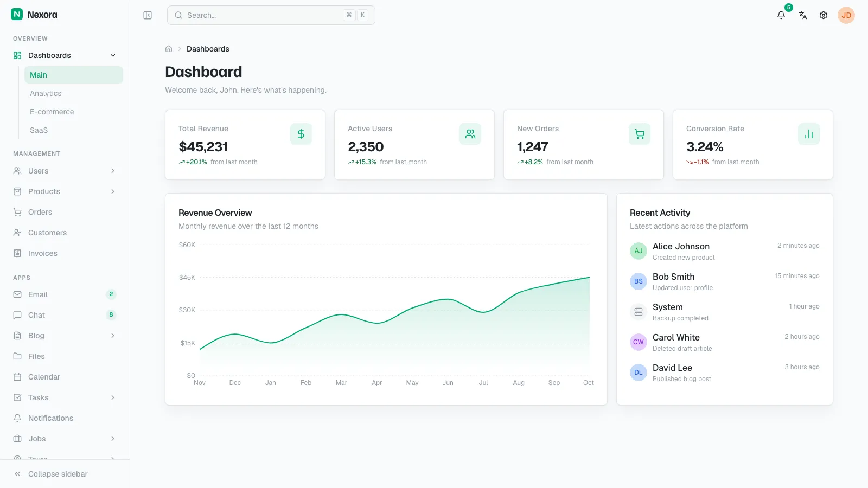Expand the Blog submenu chevron
Screen dimensions: 868x488
pyautogui.click(x=113, y=336)
